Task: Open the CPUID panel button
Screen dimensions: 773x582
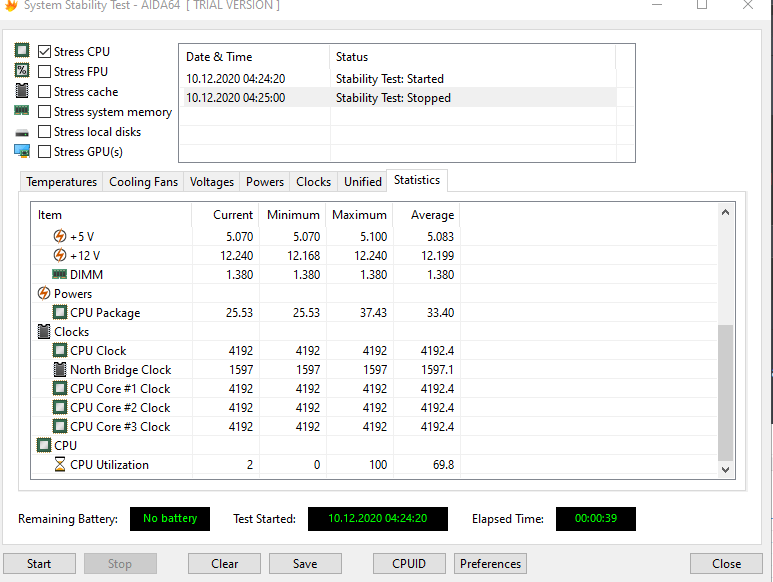Action: pos(409,564)
